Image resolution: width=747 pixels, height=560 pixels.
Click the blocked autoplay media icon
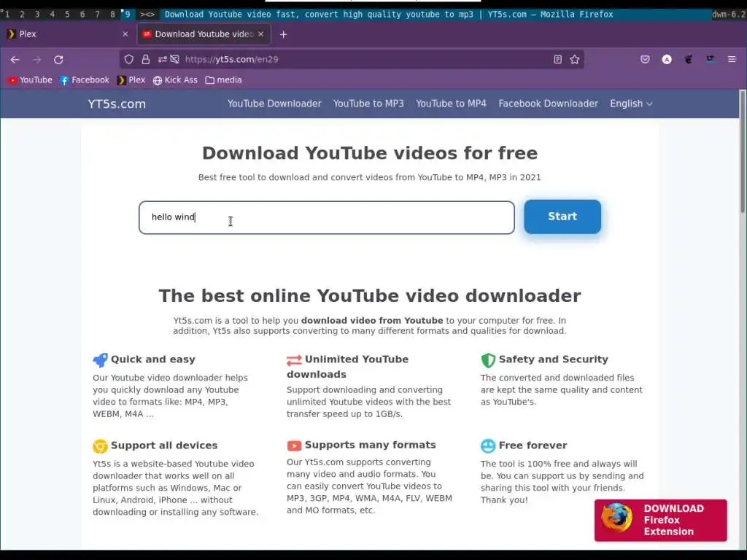tap(175, 60)
